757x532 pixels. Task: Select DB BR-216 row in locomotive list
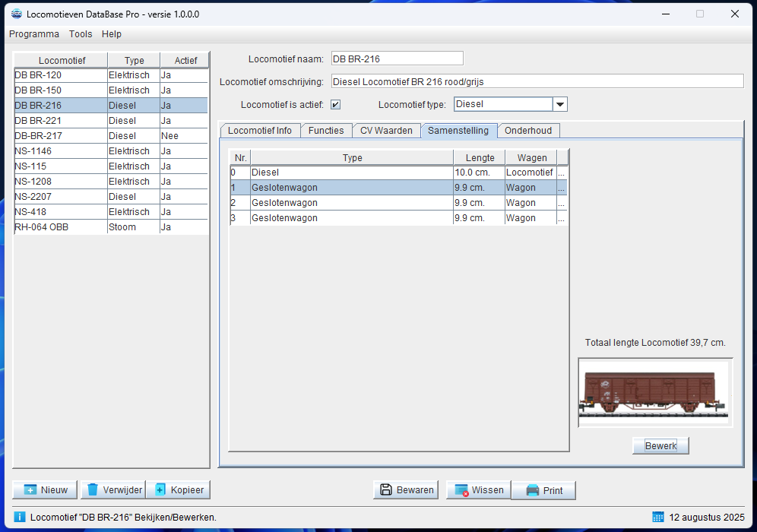(111, 105)
